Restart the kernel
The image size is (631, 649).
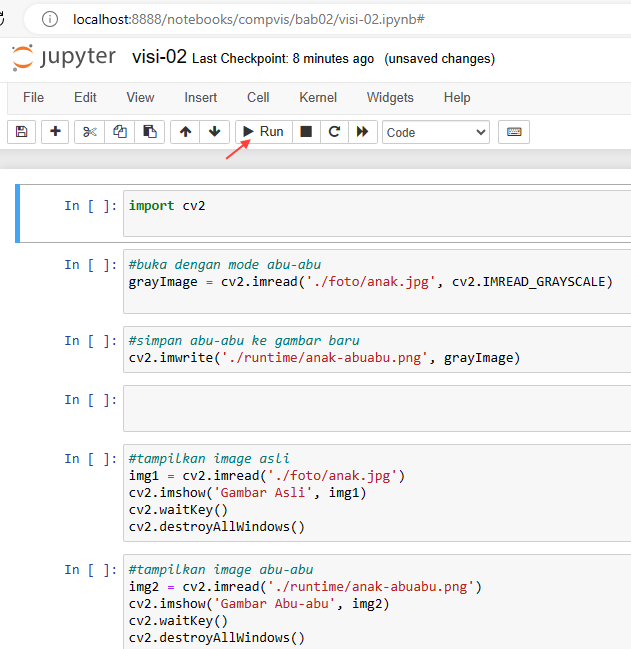pos(334,132)
